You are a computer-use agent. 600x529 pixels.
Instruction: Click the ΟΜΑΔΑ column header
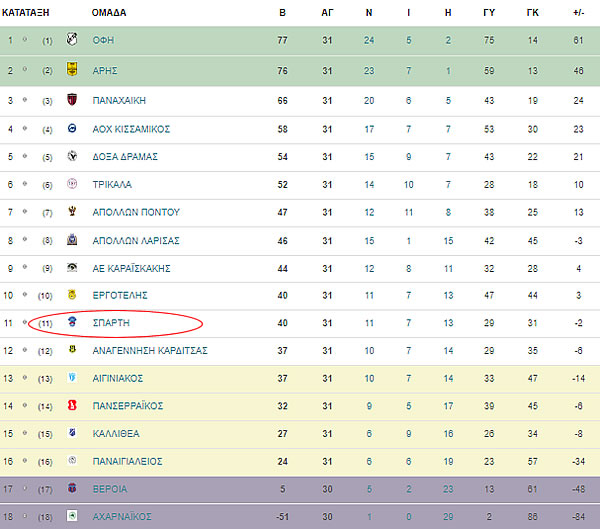(109, 13)
